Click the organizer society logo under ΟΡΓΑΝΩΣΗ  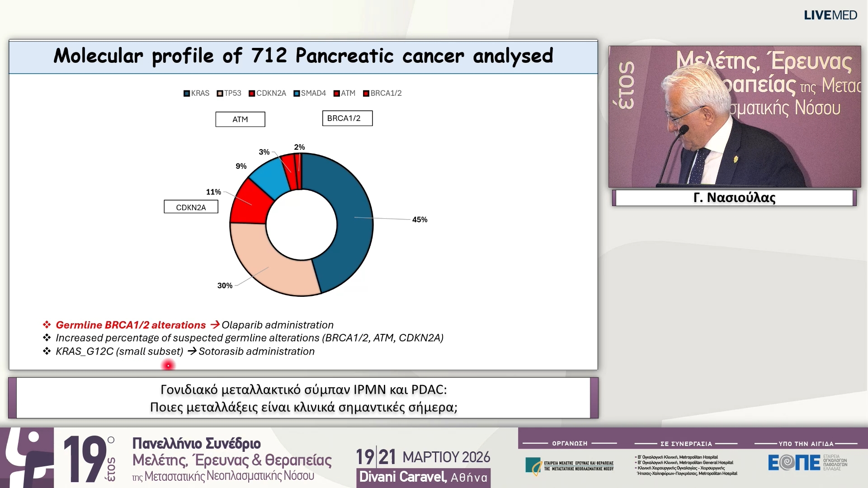[x=569, y=466]
